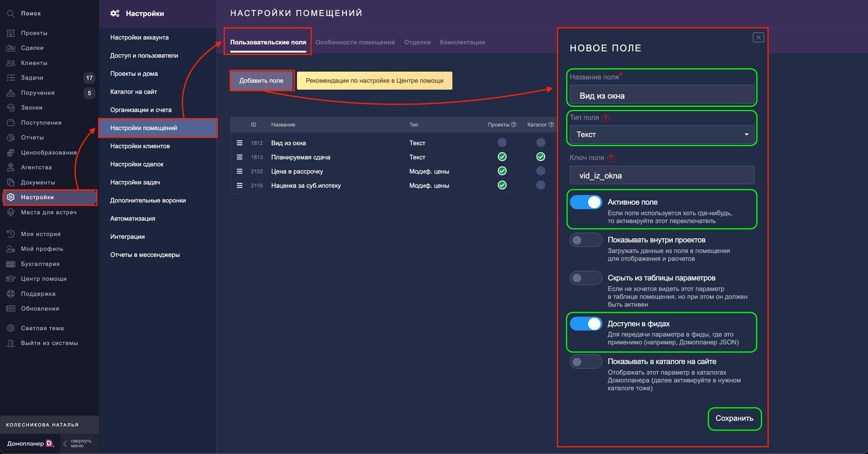Image resolution: width=868 pixels, height=454 pixels.
Task: Click the Сохранить button
Action: [734, 419]
